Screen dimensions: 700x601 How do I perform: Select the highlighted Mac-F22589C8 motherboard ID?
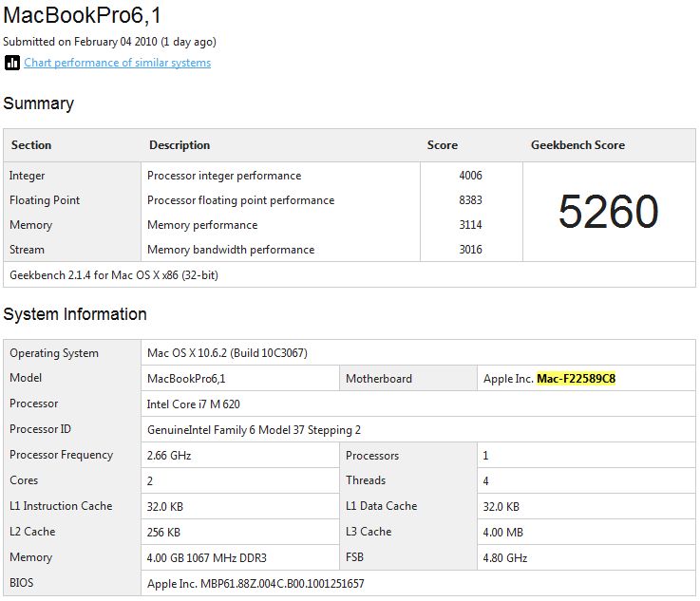click(x=576, y=379)
